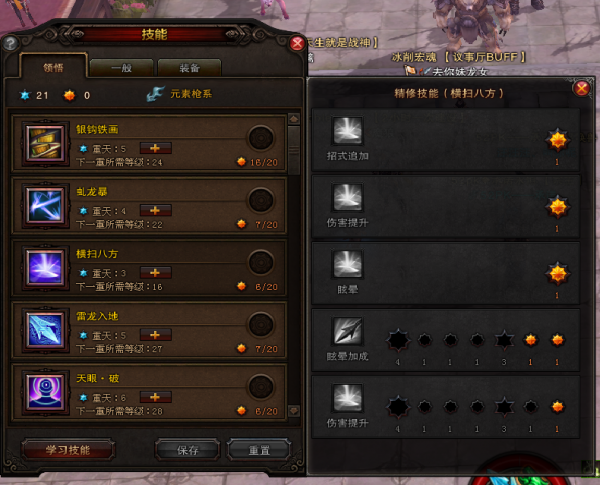
Task: Increase 雷龙入地 level with plus button
Action: click(x=155, y=335)
